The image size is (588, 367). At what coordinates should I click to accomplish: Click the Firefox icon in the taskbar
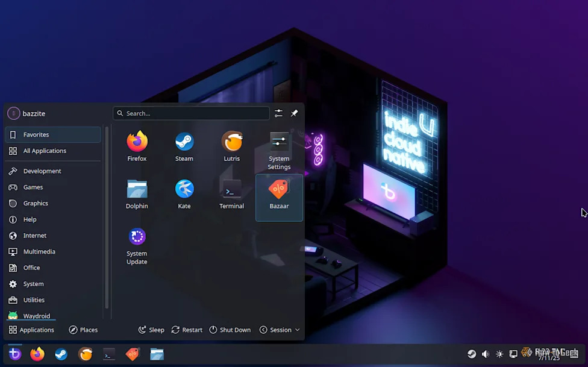pyautogui.click(x=37, y=354)
